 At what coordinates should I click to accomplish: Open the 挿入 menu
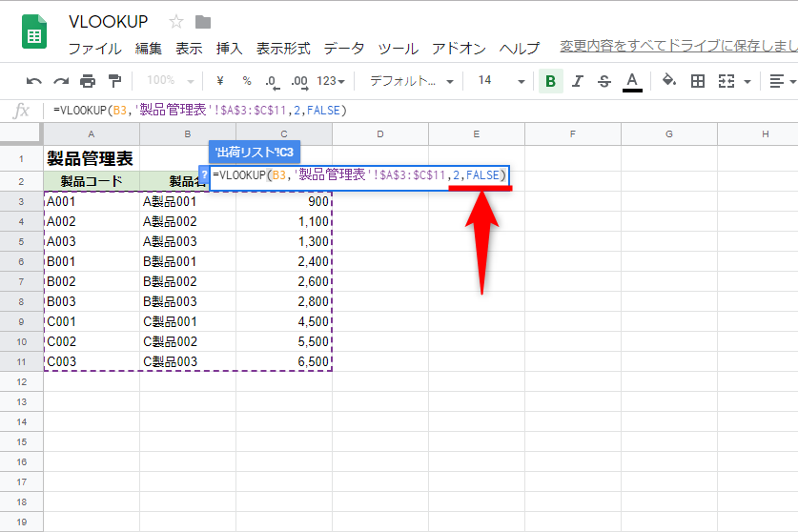pyautogui.click(x=229, y=49)
